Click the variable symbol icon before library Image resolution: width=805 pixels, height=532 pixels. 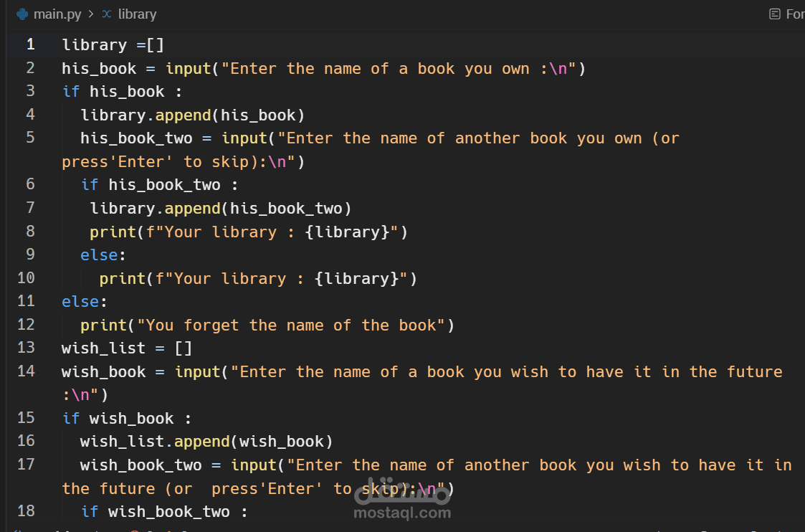(x=106, y=14)
